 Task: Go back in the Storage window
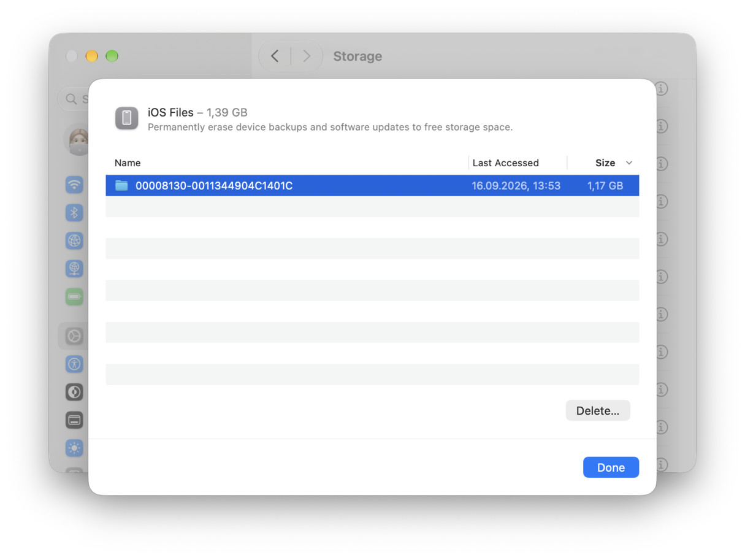[x=275, y=56]
